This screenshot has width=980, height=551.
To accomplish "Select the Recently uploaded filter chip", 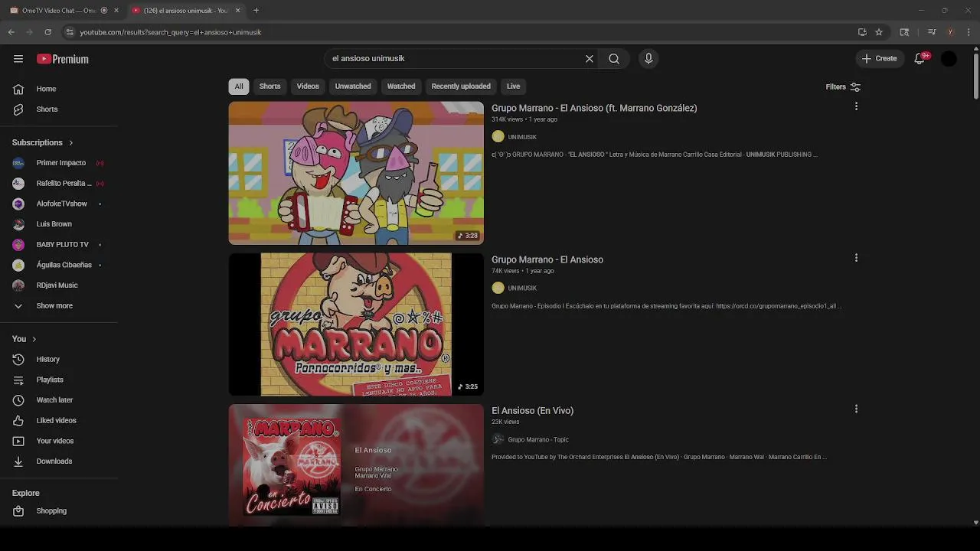I will click(461, 86).
